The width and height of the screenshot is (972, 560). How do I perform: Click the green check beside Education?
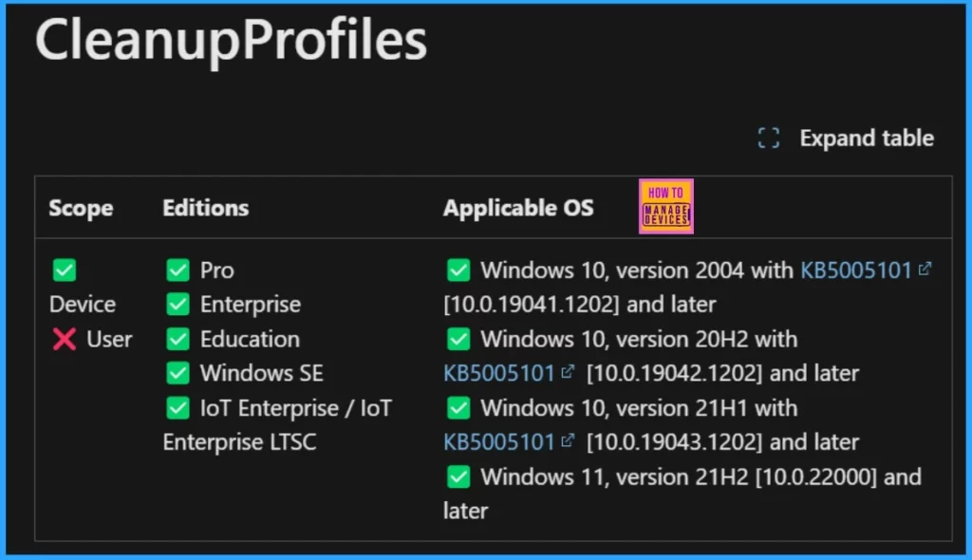178,339
